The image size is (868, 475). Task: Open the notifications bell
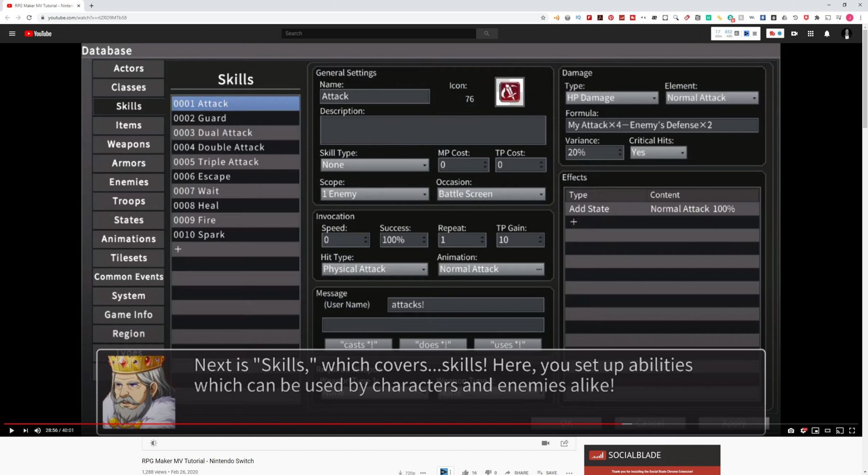pyautogui.click(x=827, y=33)
